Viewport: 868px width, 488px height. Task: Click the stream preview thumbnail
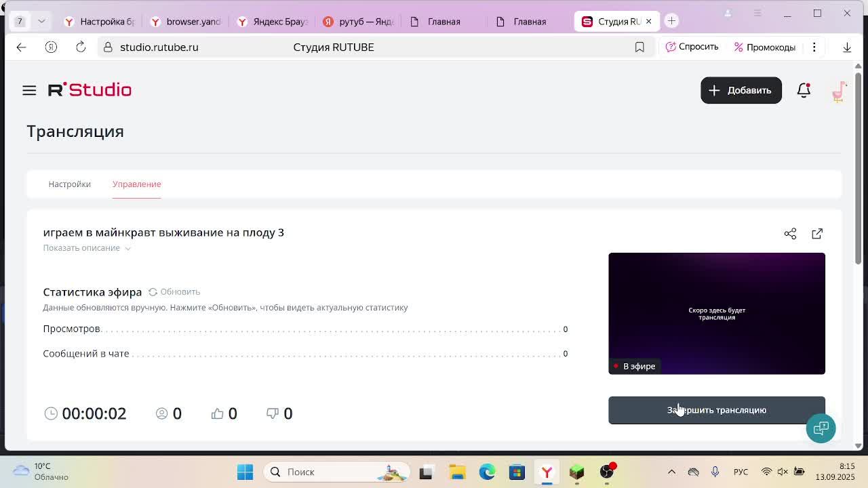click(x=717, y=313)
